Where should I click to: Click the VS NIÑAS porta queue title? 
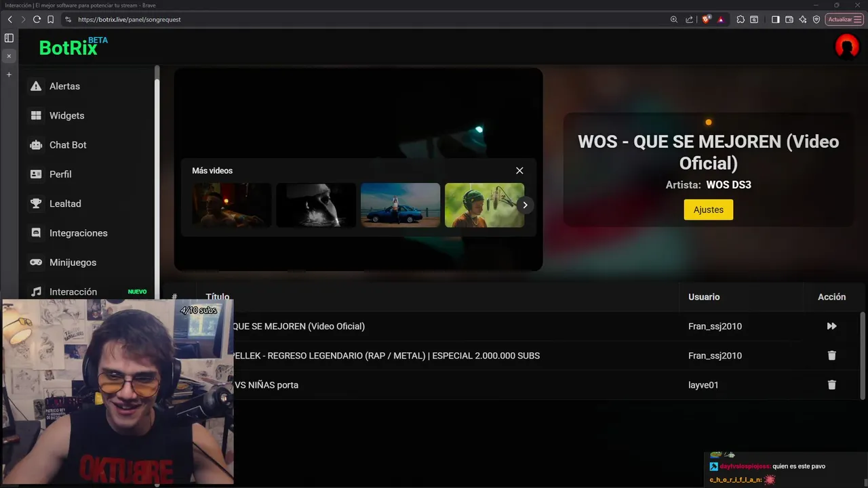coord(266,385)
